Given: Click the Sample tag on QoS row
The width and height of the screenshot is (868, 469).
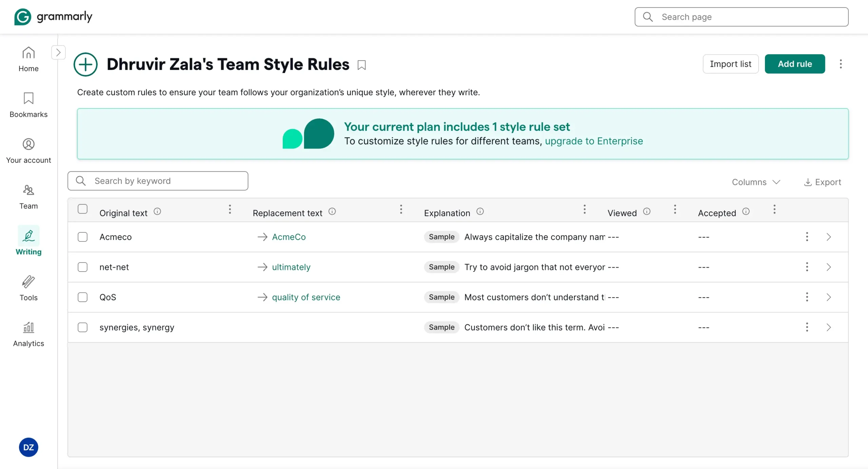Looking at the screenshot, I should click(441, 297).
